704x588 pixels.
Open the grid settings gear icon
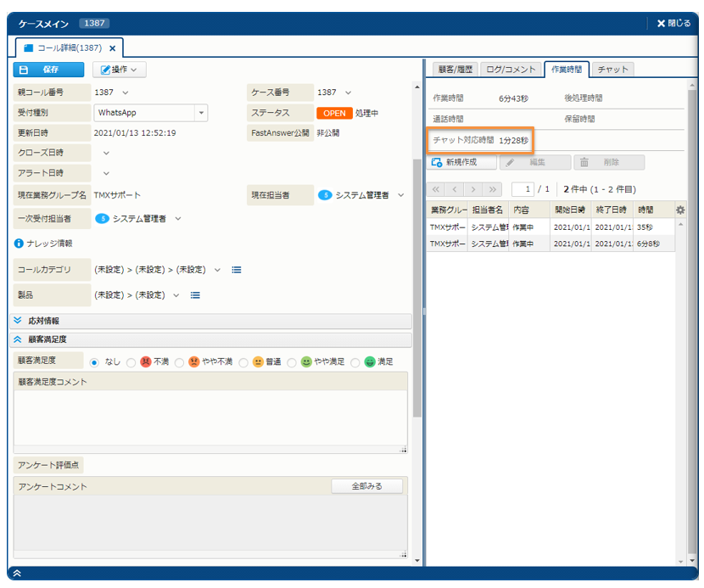click(x=679, y=210)
